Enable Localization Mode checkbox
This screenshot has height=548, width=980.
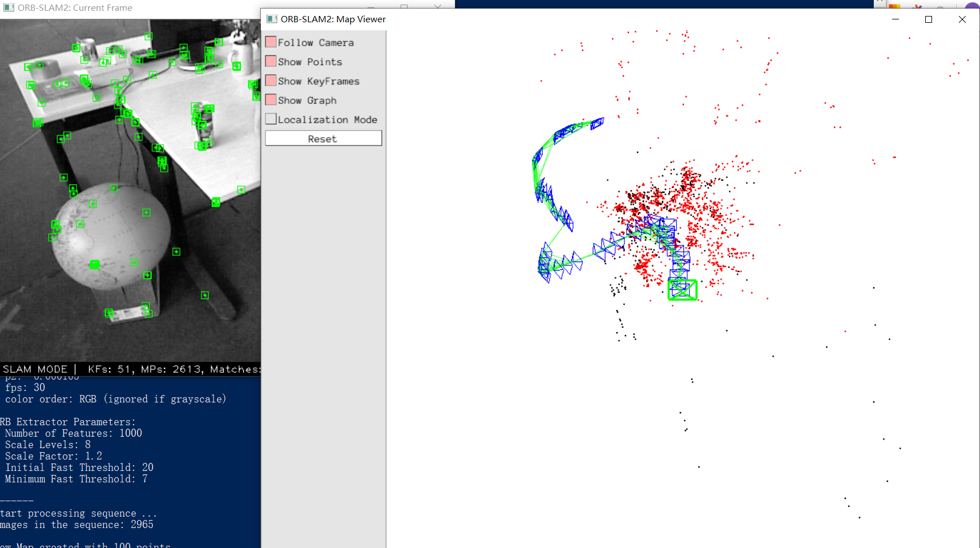click(x=271, y=119)
